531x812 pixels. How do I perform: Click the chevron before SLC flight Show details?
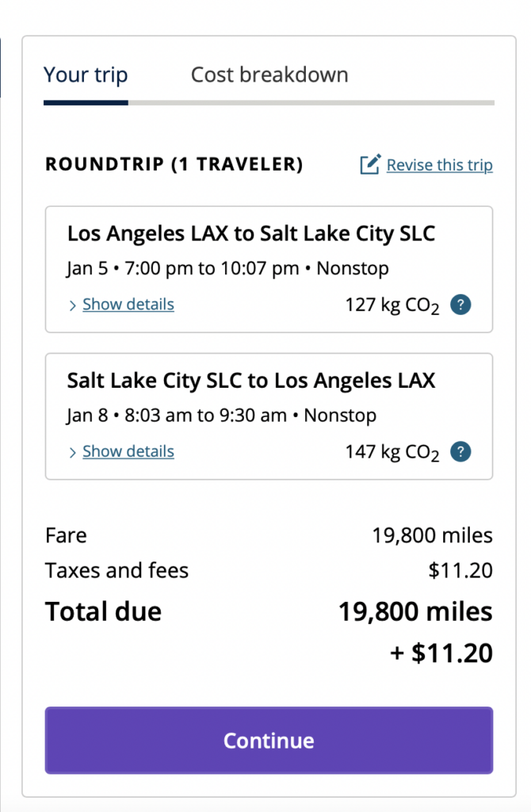tap(72, 451)
